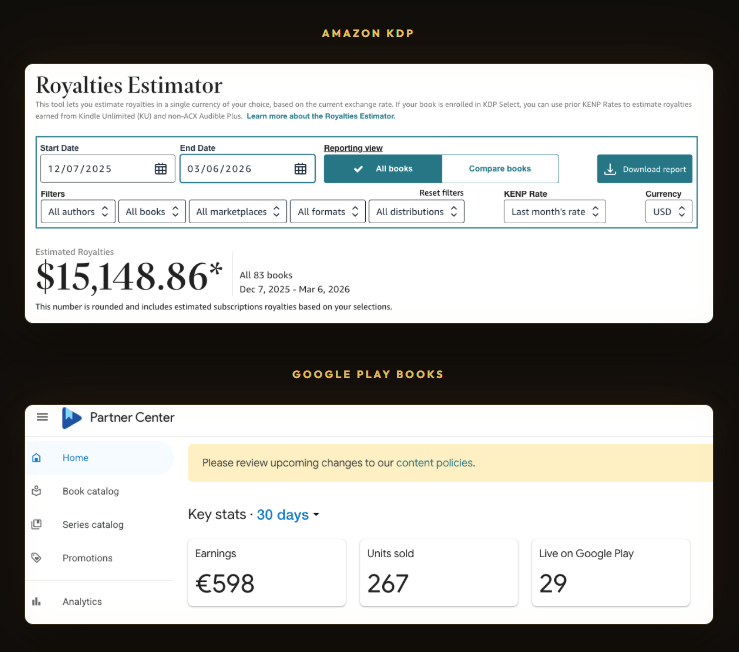Click the Promotions tag icon in sidebar
This screenshot has width=739, height=652.
[x=36, y=558]
